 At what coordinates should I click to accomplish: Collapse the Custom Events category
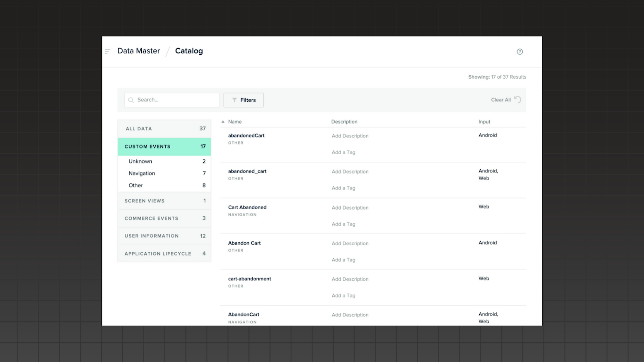click(164, 147)
